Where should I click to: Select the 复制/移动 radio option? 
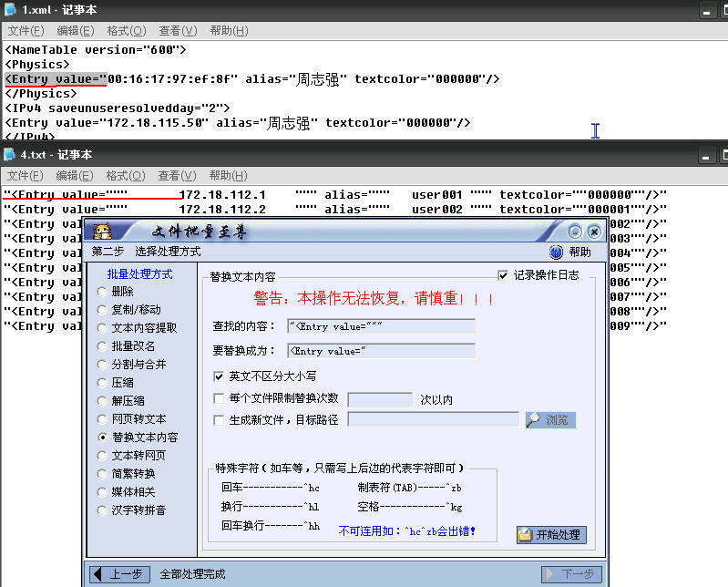click(102, 310)
